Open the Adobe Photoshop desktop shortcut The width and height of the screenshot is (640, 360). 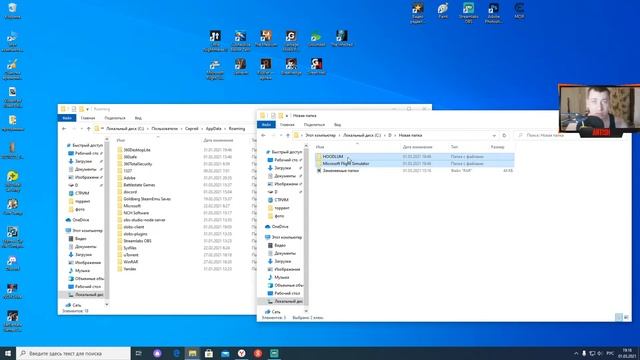coord(493,13)
